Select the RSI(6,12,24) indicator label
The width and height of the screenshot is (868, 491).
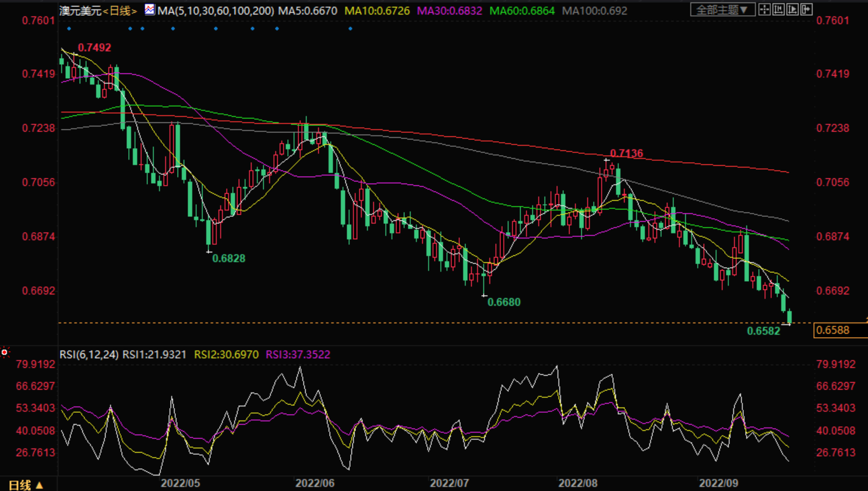(89, 355)
